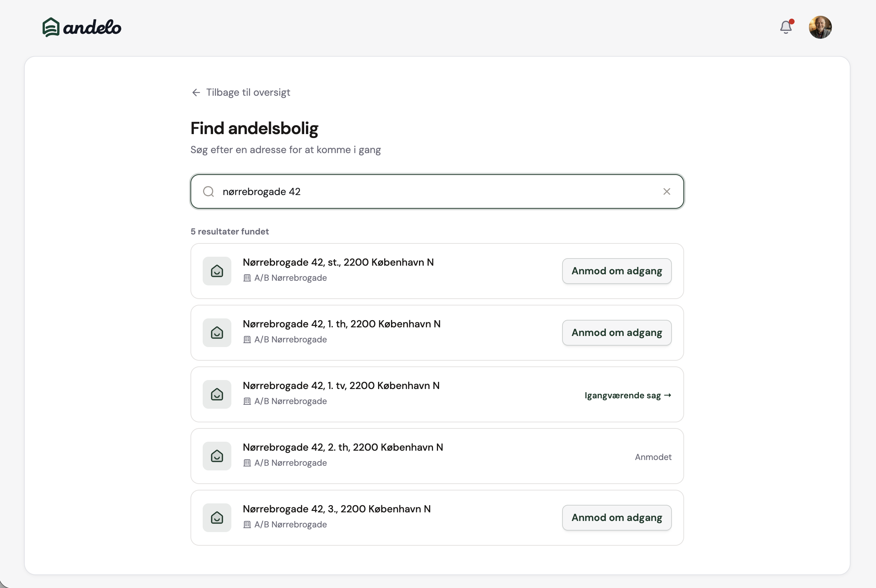Open the notifications bell
Image resolution: width=876 pixels, height=588 pixels.
(786, 27)
